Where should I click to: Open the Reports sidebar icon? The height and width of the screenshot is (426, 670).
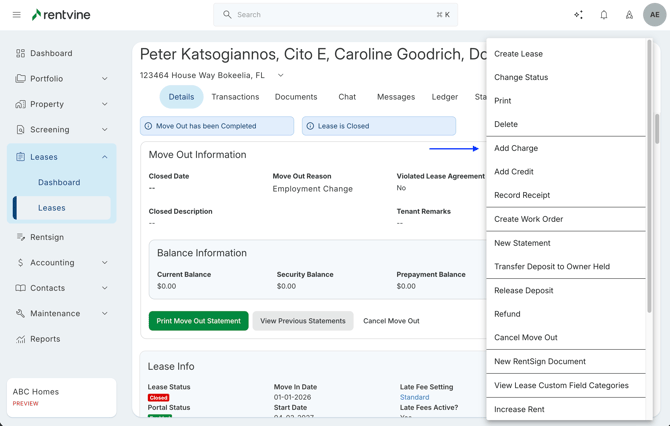[20, 339]
